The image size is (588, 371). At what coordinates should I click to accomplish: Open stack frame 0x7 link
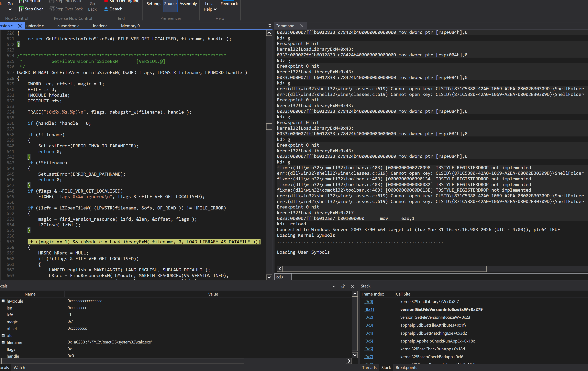tap(369, 357)
